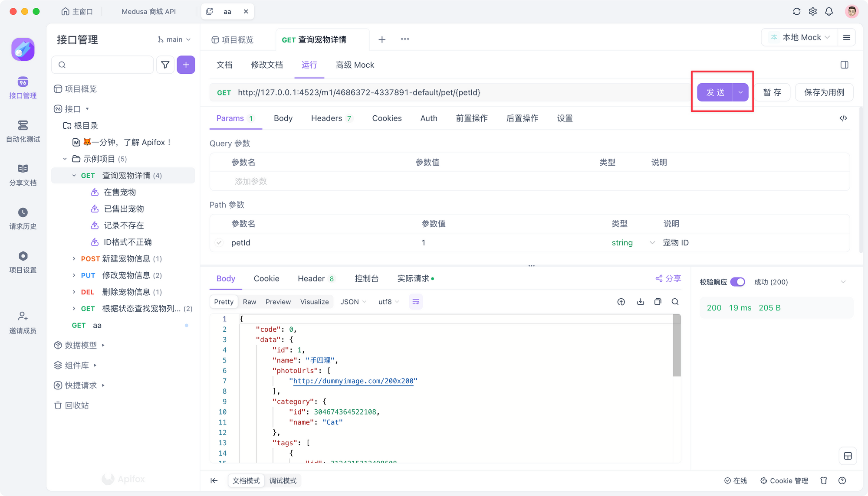Switch to 文档模式

tap(246, 480)
